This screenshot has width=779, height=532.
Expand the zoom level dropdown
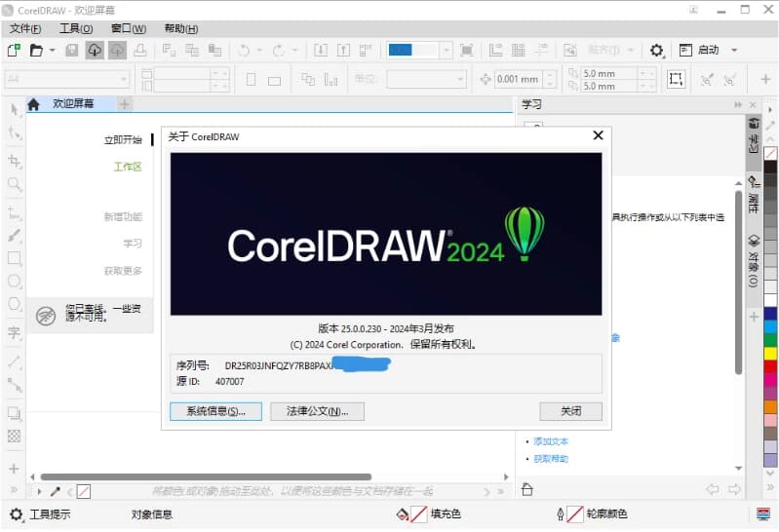tap(447, 50)
